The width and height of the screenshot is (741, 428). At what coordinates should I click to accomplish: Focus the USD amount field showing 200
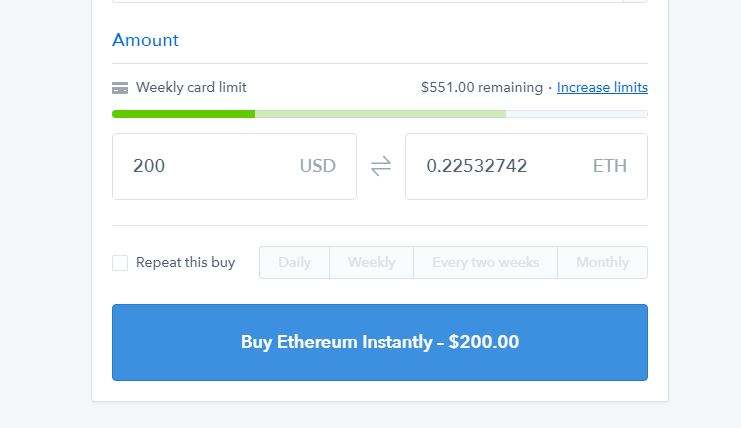point(234,166)
